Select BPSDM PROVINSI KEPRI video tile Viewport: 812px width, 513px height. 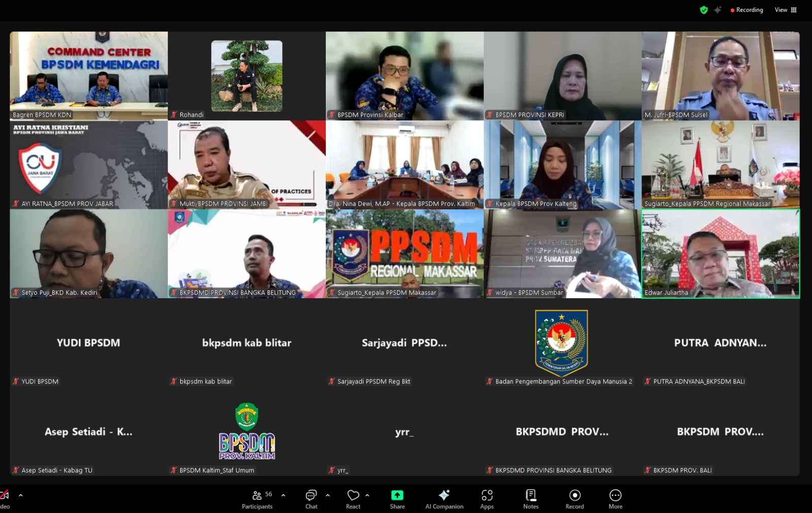(x=562, y=76)
